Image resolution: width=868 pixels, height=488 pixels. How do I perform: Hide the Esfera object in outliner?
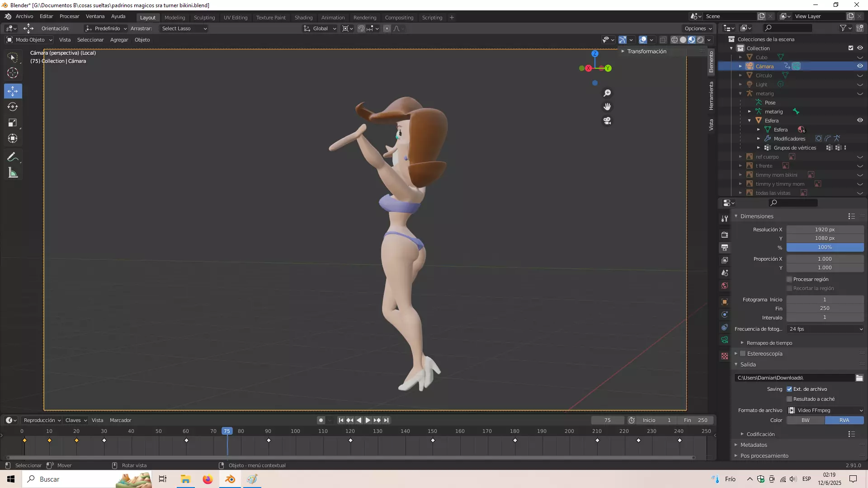point(860,120)
